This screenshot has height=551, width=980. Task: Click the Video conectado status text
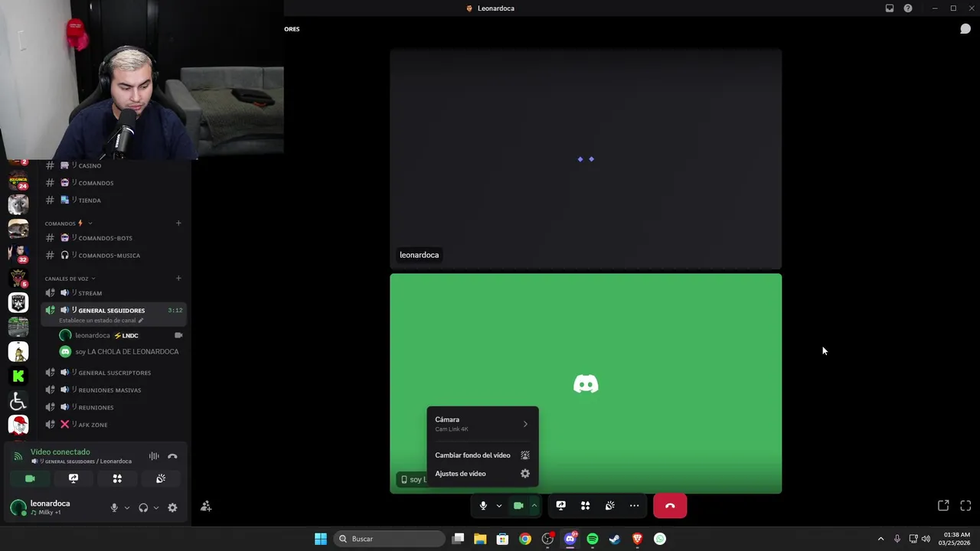[60, 452]
